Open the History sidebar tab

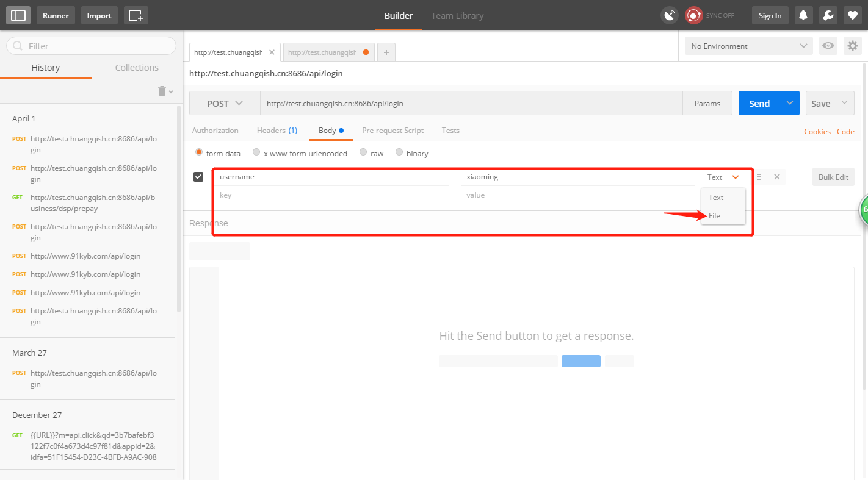coord(46,68)
